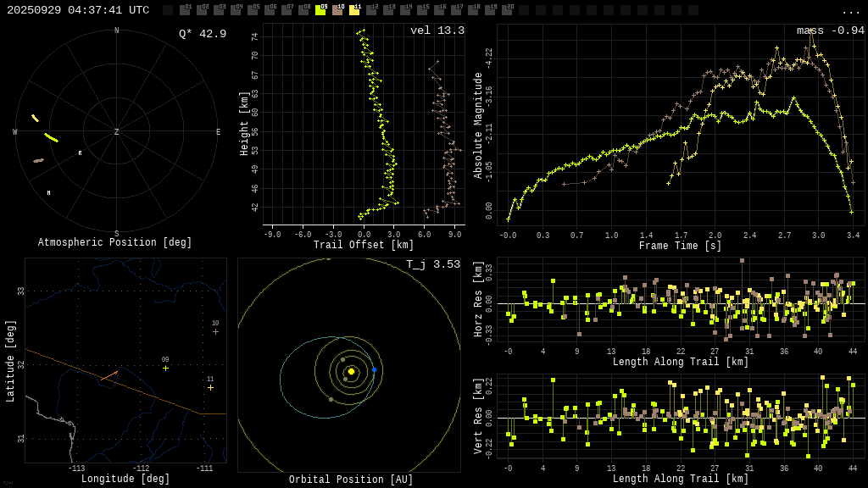Click station 10 cross marker on map

click(x=215, y=331)
